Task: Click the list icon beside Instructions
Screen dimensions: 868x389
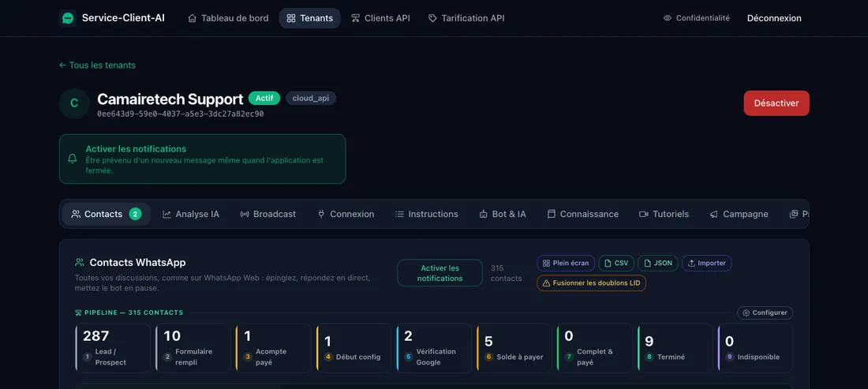Action: 400,214
